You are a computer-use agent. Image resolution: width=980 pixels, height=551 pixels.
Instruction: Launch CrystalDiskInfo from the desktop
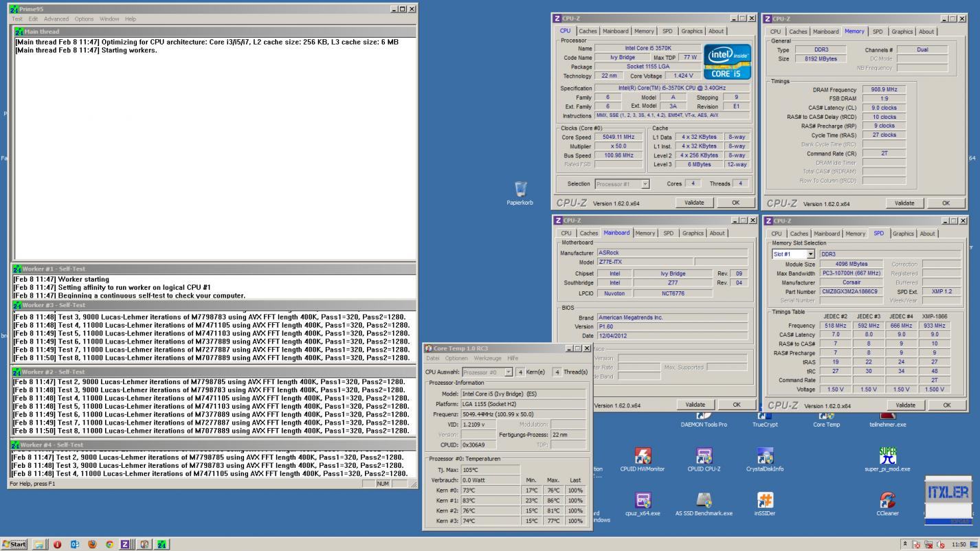tap(765, 457)
